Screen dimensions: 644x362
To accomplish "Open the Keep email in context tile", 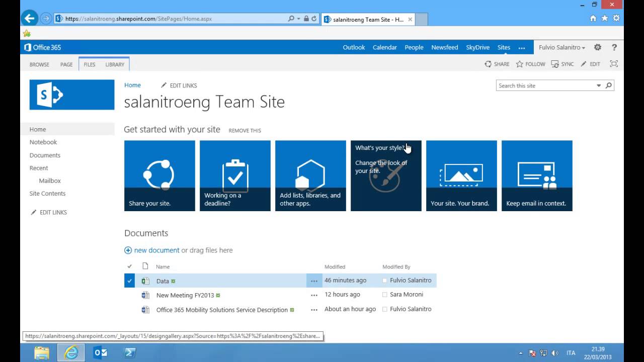I will (537, 175).
